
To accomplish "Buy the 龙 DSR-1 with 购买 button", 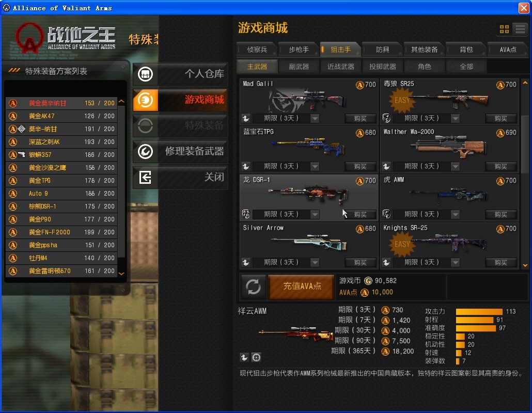I will [x=361, y=214].
